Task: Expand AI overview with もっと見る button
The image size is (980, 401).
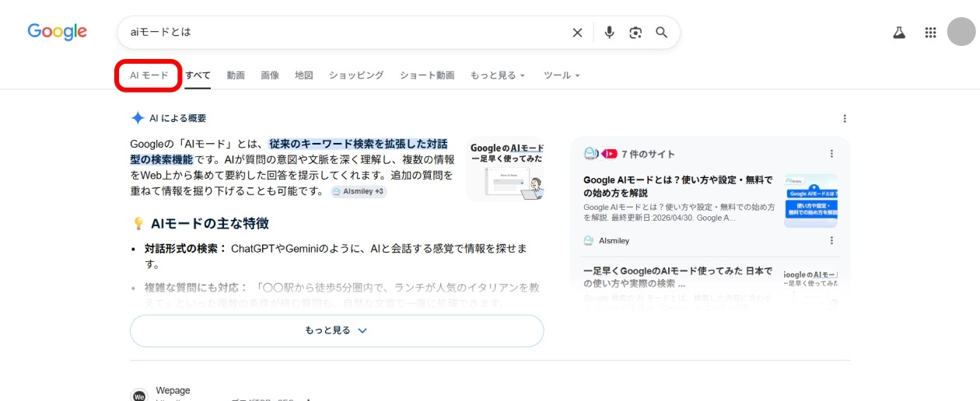Action: pyautogui.click(x=337, y=330)
